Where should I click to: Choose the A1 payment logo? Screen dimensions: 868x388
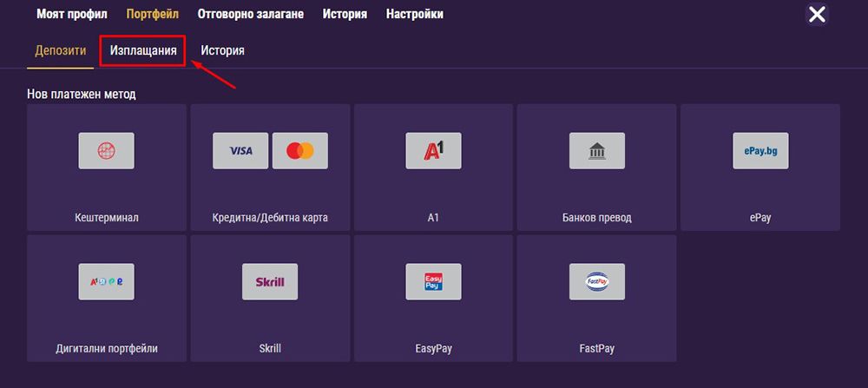click(433, 151)
